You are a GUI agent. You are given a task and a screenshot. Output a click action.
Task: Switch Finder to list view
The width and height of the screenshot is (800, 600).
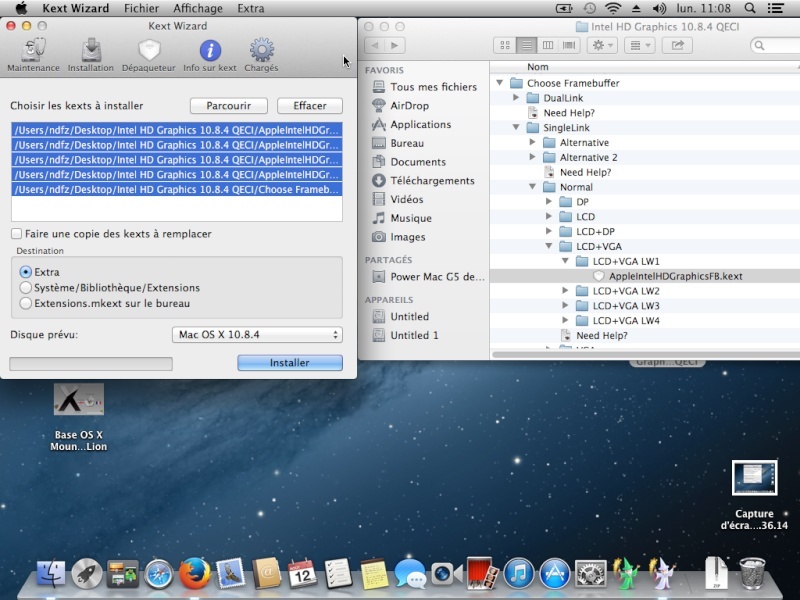(x=526, y=45)
